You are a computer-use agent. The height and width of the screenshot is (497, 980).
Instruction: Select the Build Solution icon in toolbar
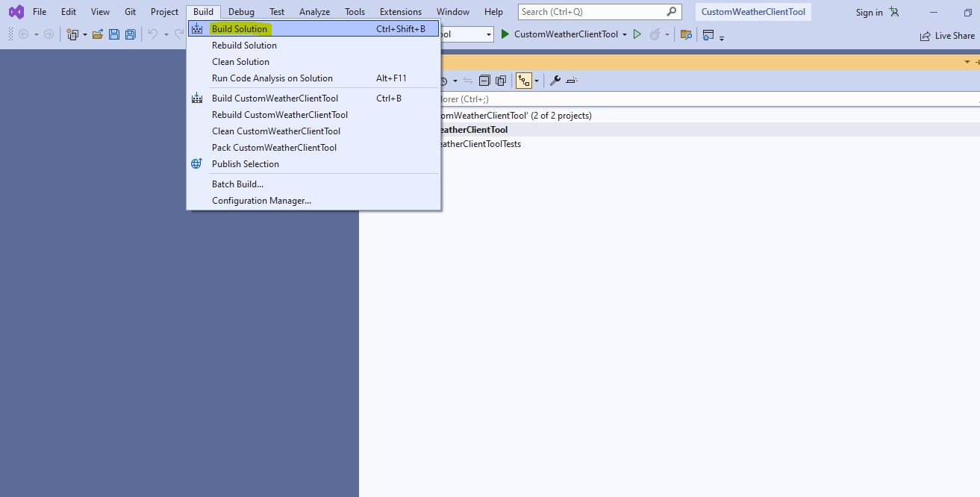pos(197,28)
